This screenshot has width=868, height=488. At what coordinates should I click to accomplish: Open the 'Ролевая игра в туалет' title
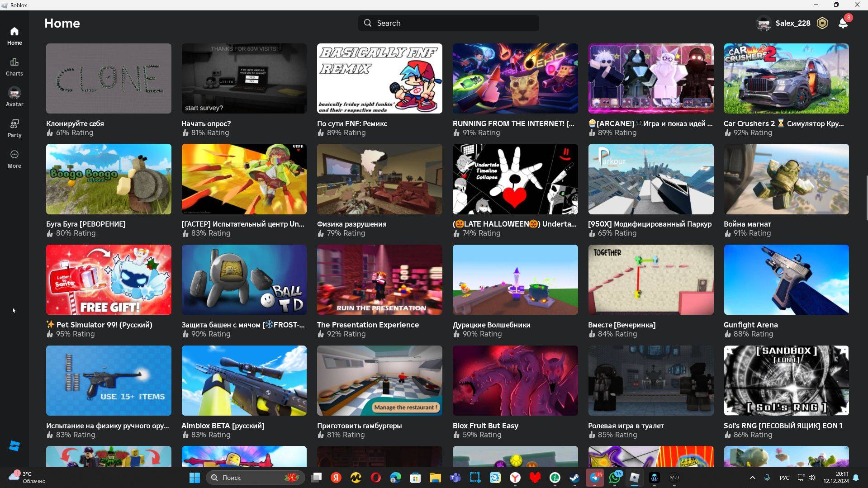point(626,426)
